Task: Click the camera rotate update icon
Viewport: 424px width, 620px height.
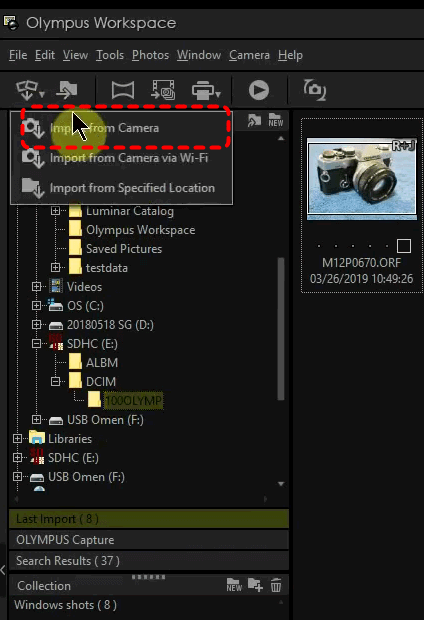Action: coord(314,90)
